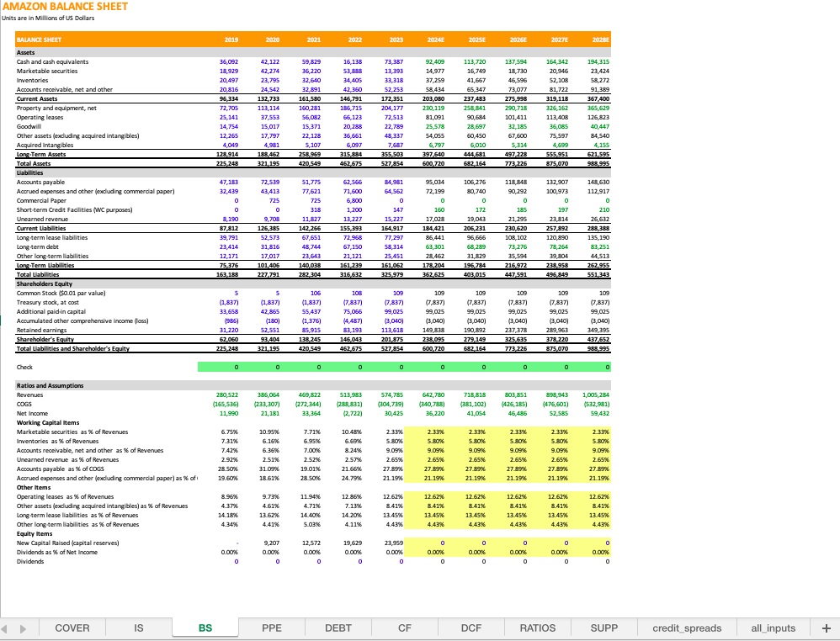Screen dimensions: 840x641
Task: Select Total Liabilities and Shareholder's Equity label
Action: pyautogui.click(x=73, y=348)
